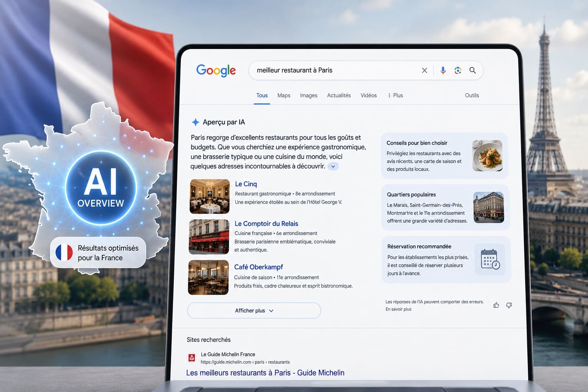Open the Le Cinq link

(246, 184)
